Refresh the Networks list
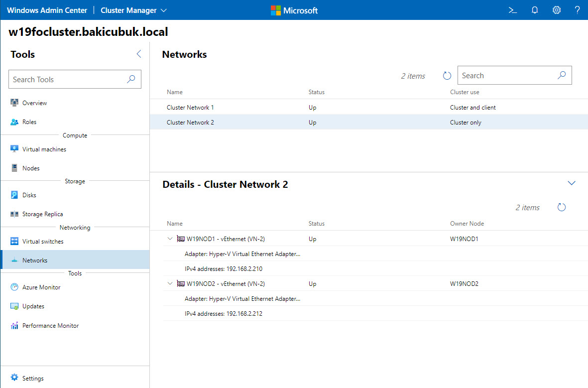 pyautogui.click(x=447, y=76)
